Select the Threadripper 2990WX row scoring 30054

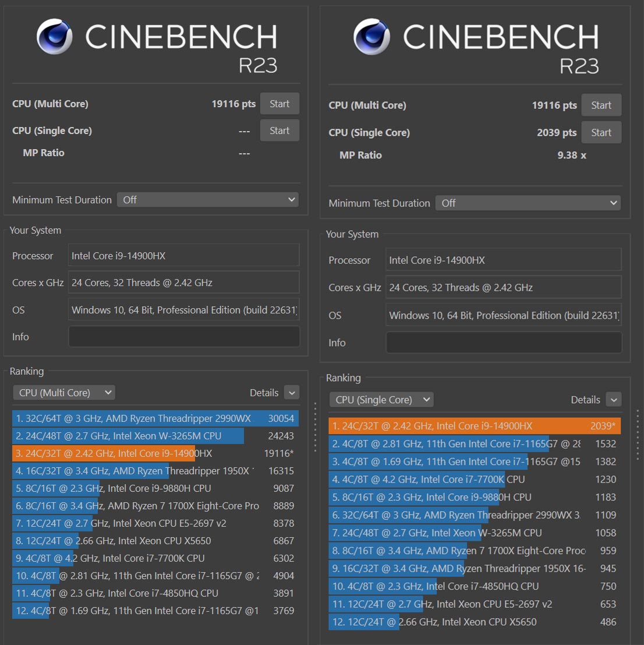(x=155, y=418)
